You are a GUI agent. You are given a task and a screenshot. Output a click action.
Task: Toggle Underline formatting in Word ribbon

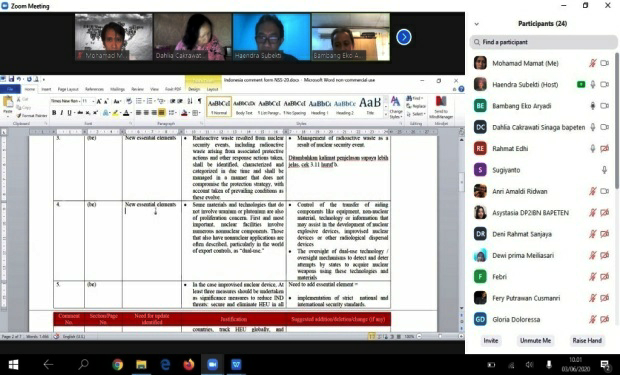(x=70, y=113)
